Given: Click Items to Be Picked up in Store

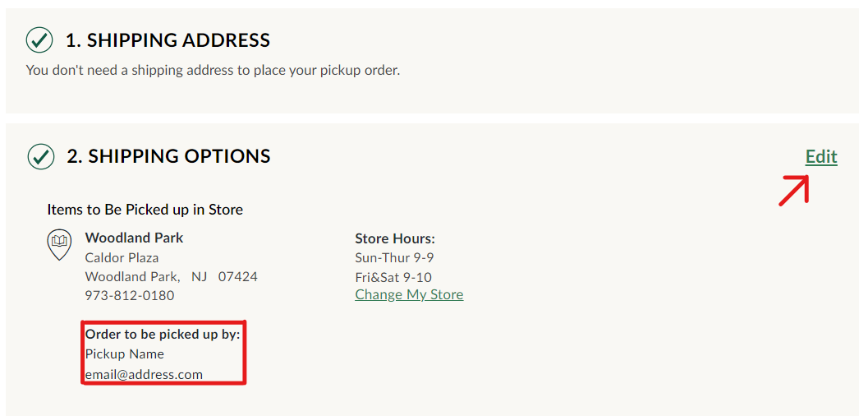Looking at the screenshot, I should coord(145,210).
